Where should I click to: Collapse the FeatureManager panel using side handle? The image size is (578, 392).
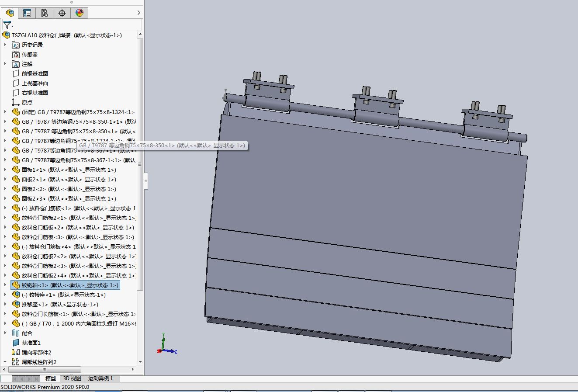[146, 181]
